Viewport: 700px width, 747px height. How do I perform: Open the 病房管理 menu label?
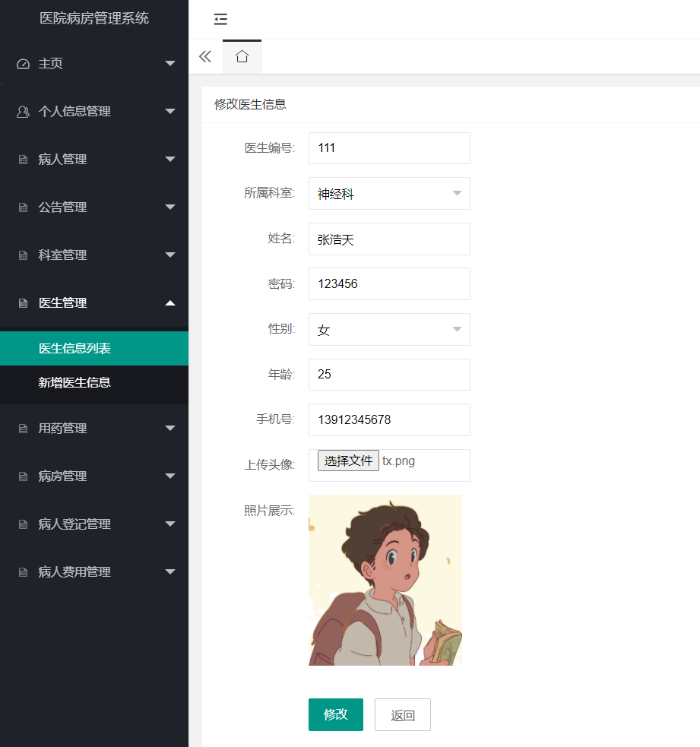62,476
